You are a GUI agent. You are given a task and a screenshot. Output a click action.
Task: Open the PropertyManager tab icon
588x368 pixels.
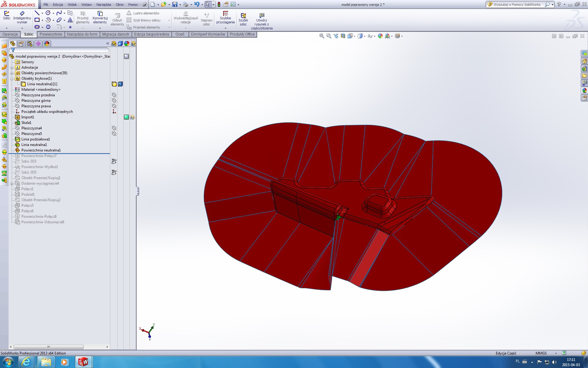pos(21,44)
